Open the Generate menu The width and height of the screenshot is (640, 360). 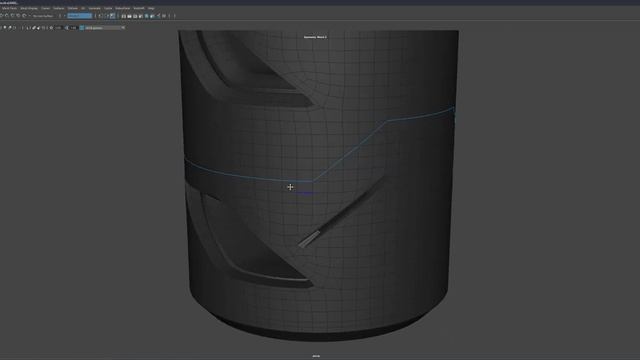pos(94,8)
